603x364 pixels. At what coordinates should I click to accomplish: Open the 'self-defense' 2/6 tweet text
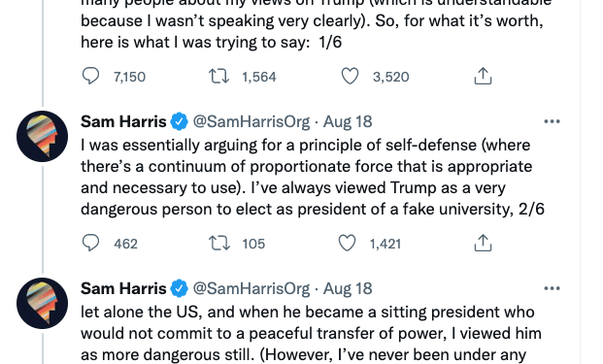pyautogui.click(x=313, y=178)
